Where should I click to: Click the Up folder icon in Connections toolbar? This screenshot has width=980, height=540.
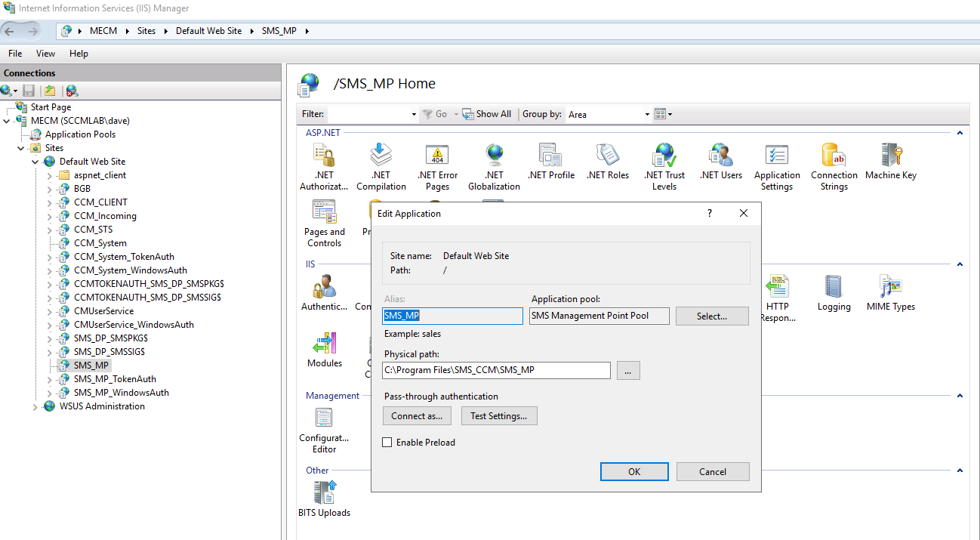[50, 91]
